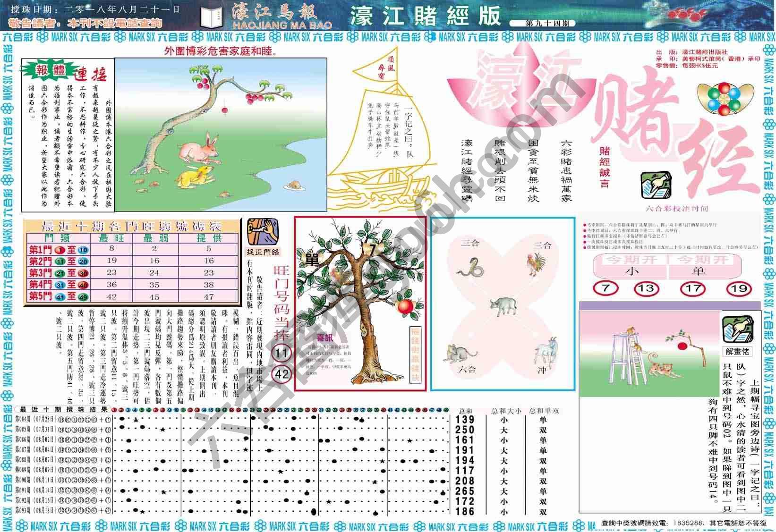This screenshot has height=532, width=776.
Task: Click the 總和 value 250
Action: tap(465, 430)
